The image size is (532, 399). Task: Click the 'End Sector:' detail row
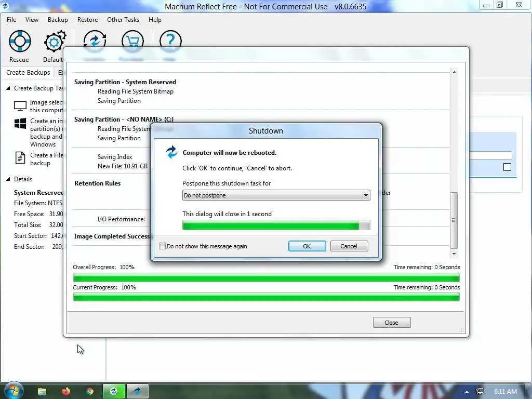(x=38, y=247)
